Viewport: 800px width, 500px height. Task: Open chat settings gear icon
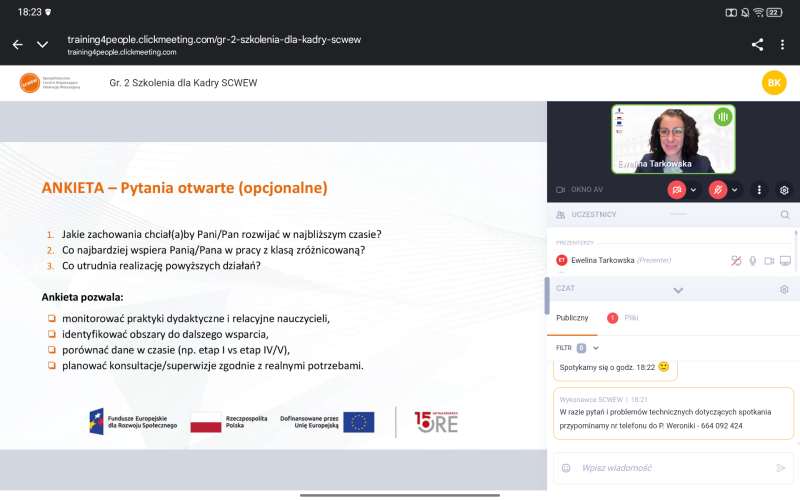[x=784, y=289]
